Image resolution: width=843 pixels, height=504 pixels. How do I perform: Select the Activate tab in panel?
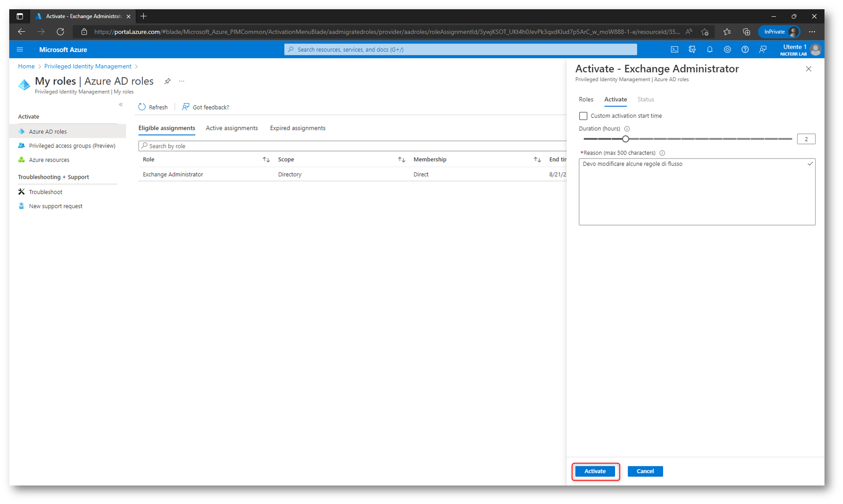tap(615, 99)
